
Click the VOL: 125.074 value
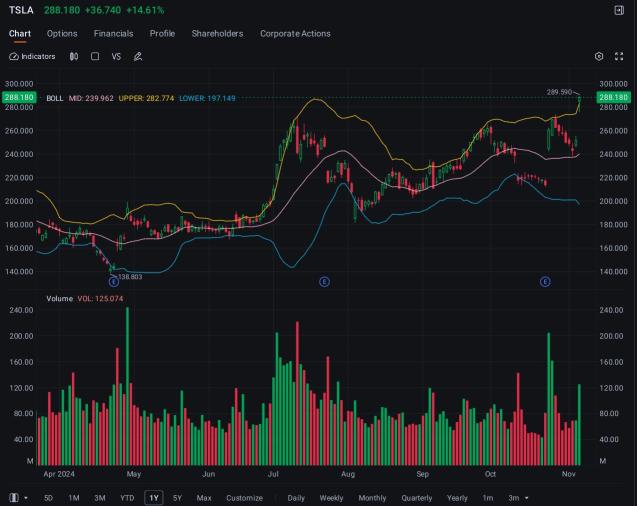click(100, 298)
